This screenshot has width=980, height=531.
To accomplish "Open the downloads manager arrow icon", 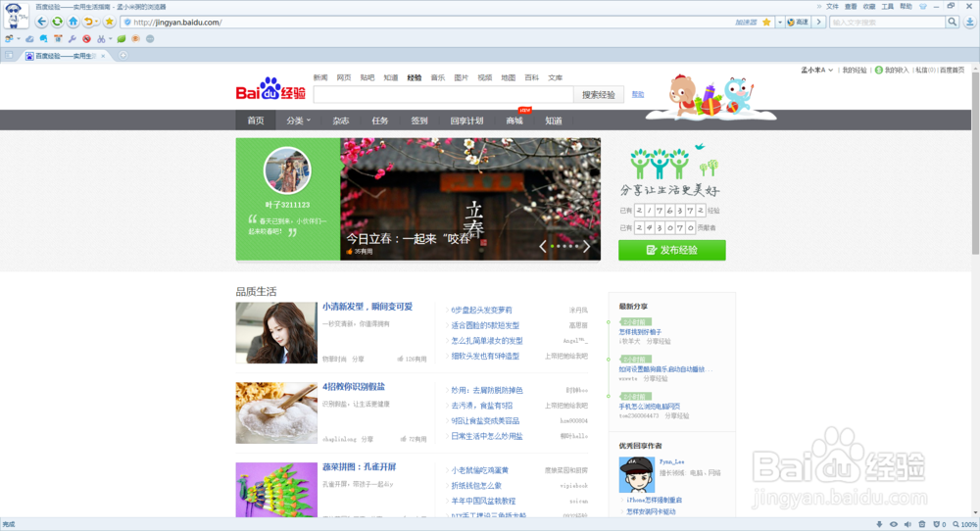I will coord(969,22).
